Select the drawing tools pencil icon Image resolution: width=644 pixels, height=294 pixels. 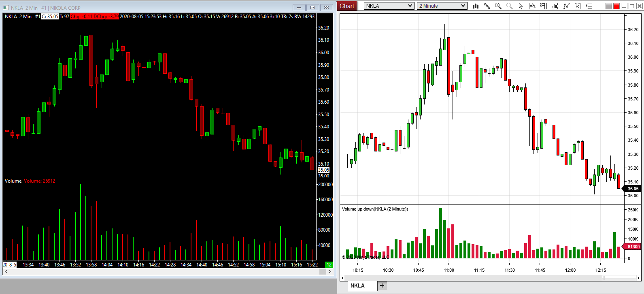487,6
